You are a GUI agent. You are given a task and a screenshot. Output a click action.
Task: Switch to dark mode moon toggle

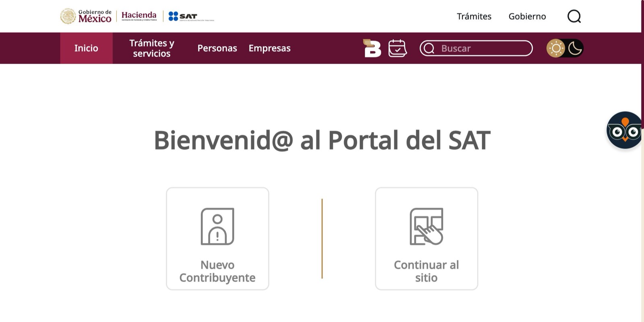(575, 48)
